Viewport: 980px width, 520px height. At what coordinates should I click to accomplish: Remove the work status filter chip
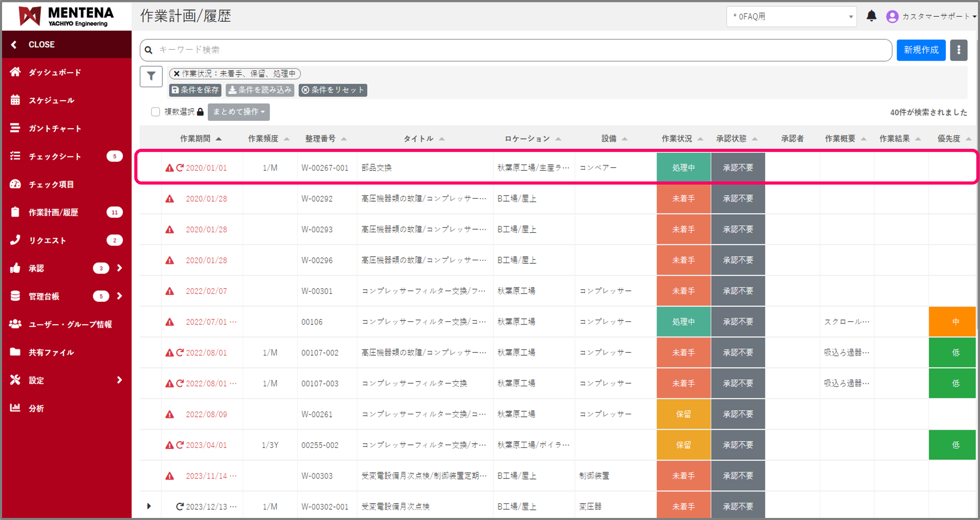(177, 74)
